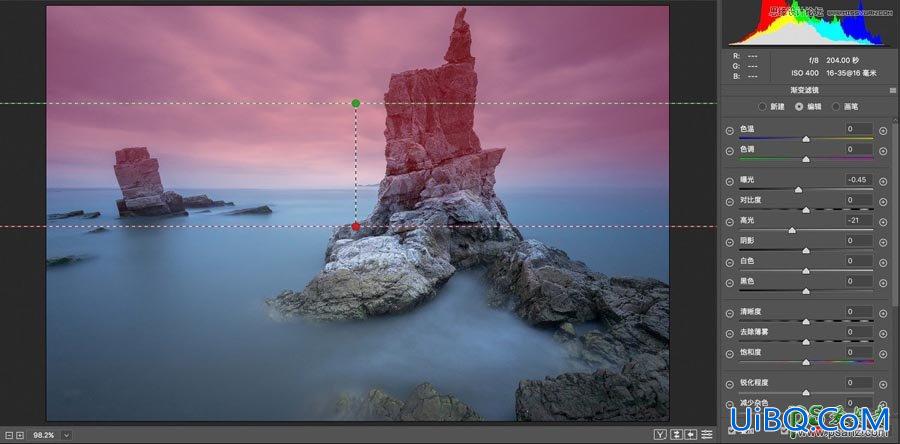The image size is (900, 444).
Task: Click the 阴影 value field
Action: coord(859,240)
